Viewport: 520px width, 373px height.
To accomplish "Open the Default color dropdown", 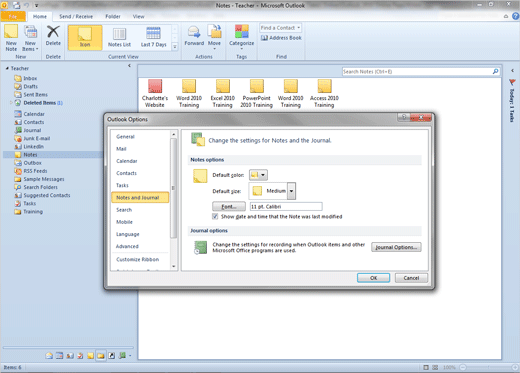I will coord(258,175).
